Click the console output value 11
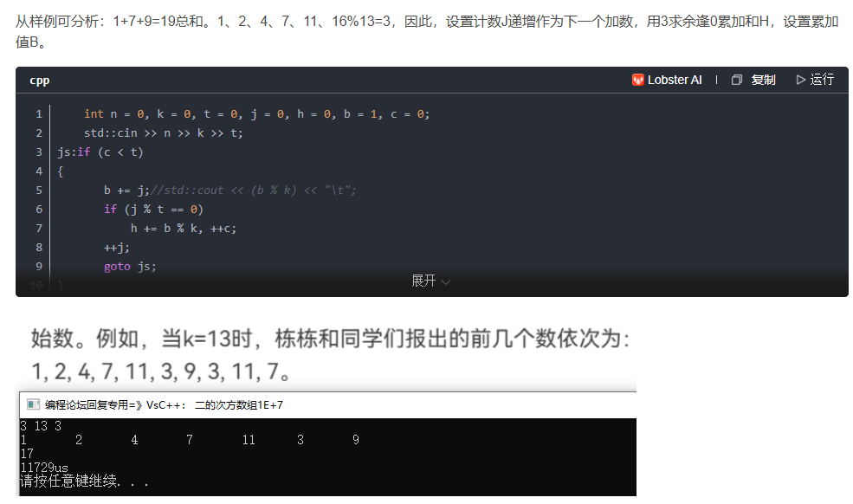The image size is (853, 504). coord(249,440)
